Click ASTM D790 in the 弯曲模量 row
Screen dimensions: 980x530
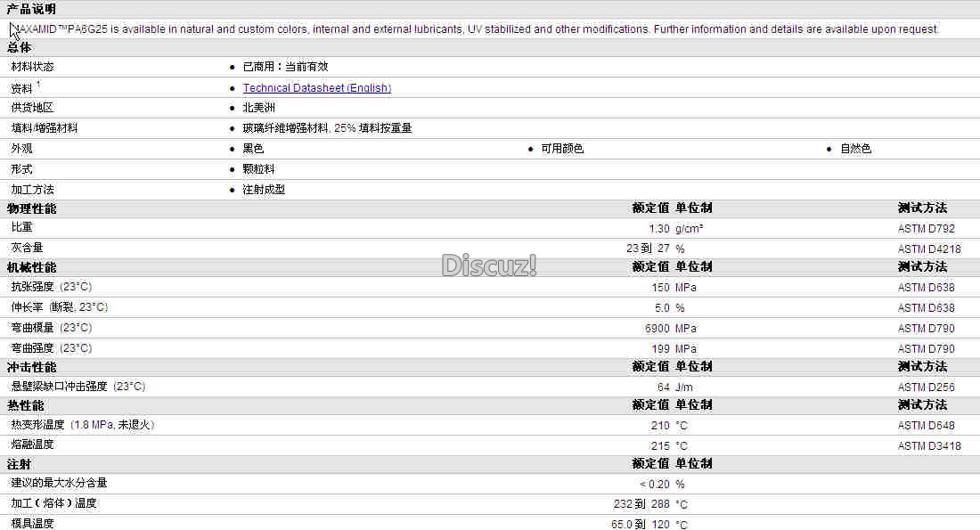tap(927, 329)
